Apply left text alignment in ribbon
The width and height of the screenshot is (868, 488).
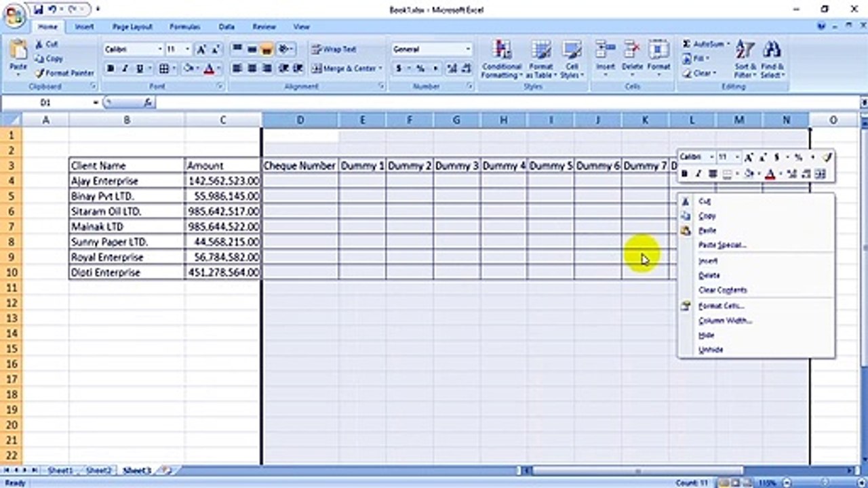coord(237,68)
